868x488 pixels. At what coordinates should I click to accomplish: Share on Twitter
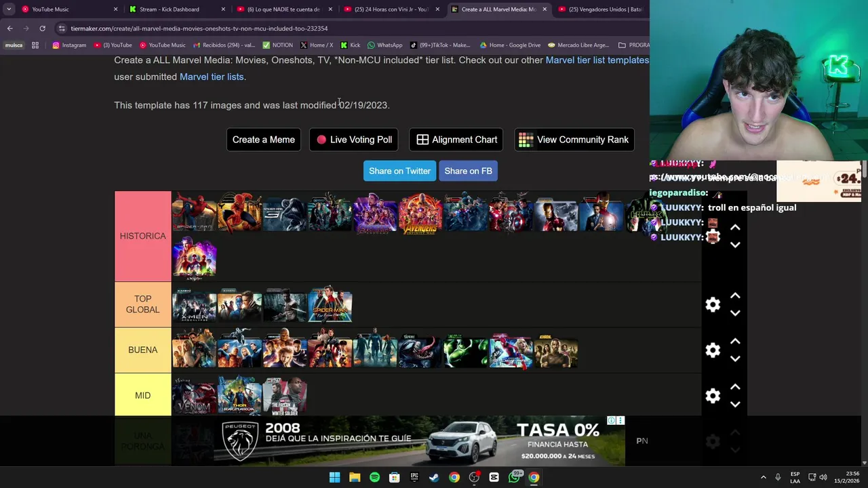click(400, 171)
